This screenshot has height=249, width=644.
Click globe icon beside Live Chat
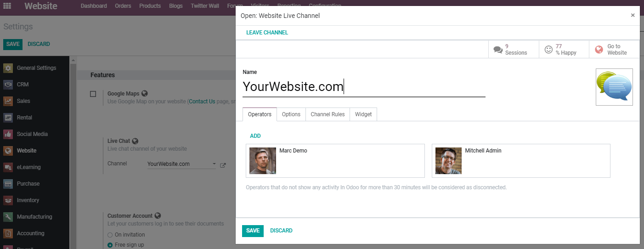pyautogui.click(x=135, y=141)
